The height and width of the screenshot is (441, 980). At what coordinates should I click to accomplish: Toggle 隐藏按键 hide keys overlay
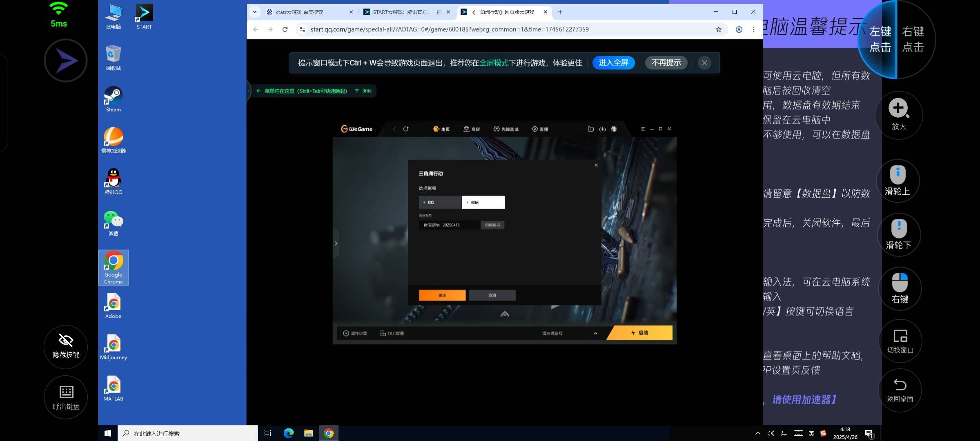point(66,347)
